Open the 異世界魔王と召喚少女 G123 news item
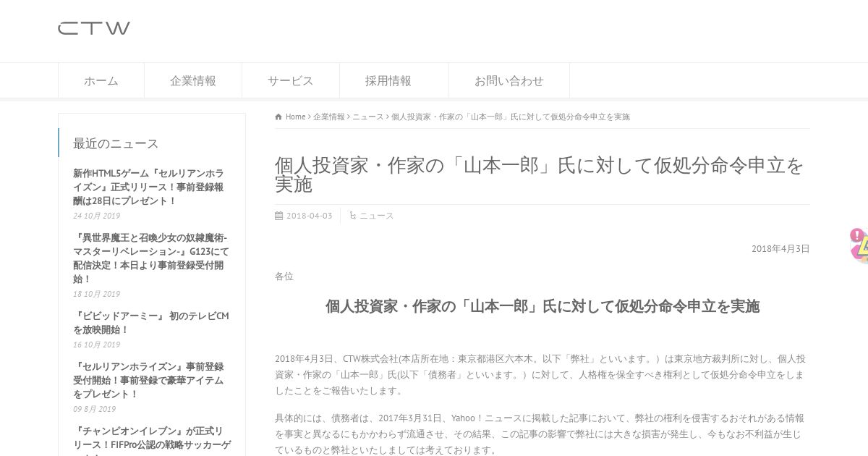 tap(151, 258)
